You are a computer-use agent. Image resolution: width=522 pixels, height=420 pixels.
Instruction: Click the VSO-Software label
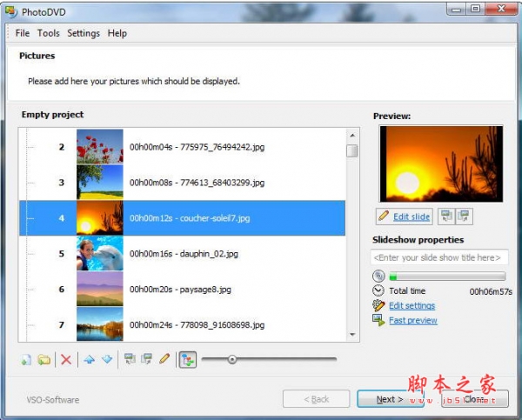(53, 400)
